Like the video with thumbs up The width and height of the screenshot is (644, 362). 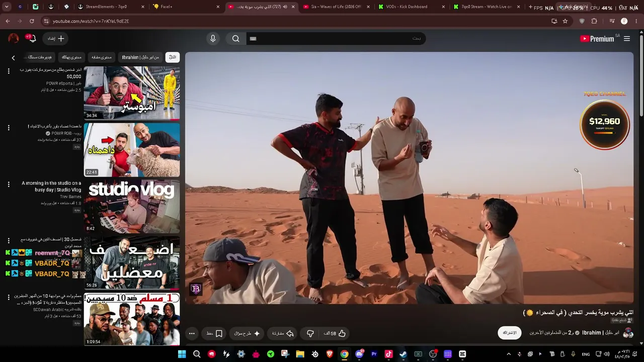[335, 333]
